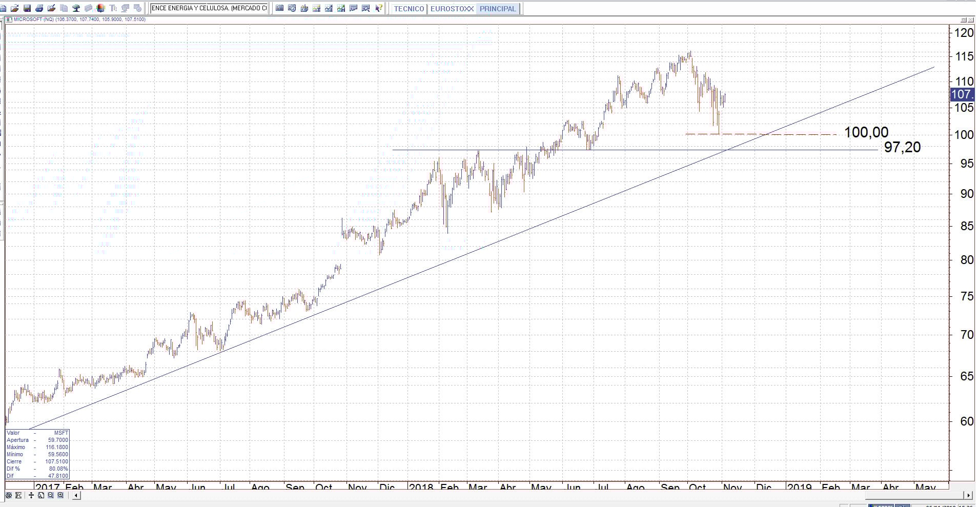
Task: Click the 60 price axis label
Action: 967,421
